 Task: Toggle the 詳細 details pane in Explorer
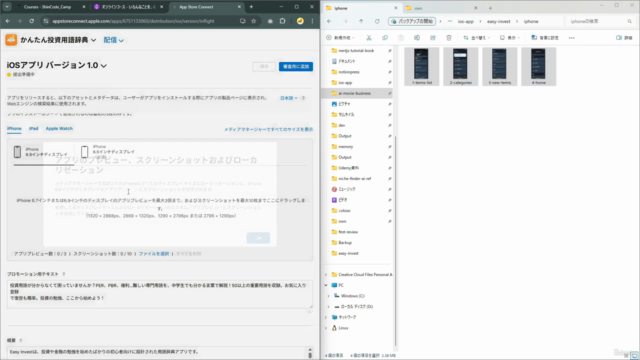tap(624, 38)
